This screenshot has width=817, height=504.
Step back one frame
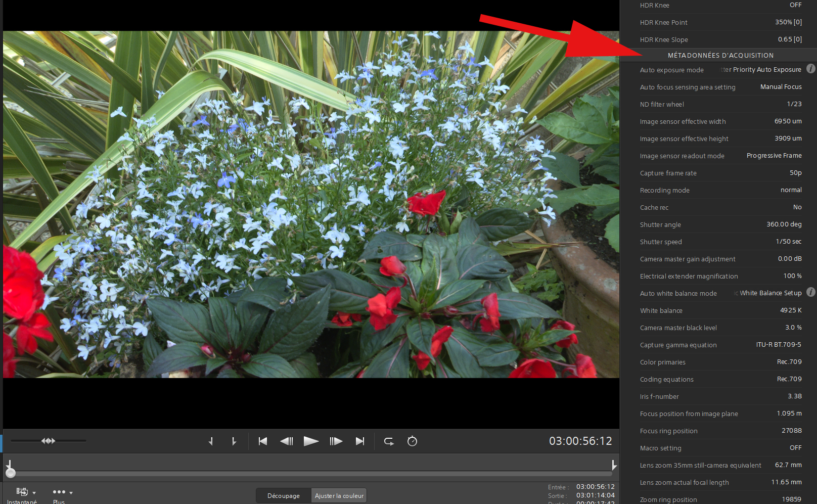pos(287,441)
